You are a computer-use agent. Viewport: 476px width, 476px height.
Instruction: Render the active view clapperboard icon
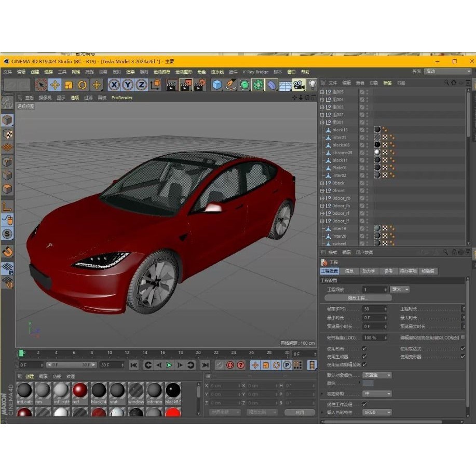pos(171,85)
